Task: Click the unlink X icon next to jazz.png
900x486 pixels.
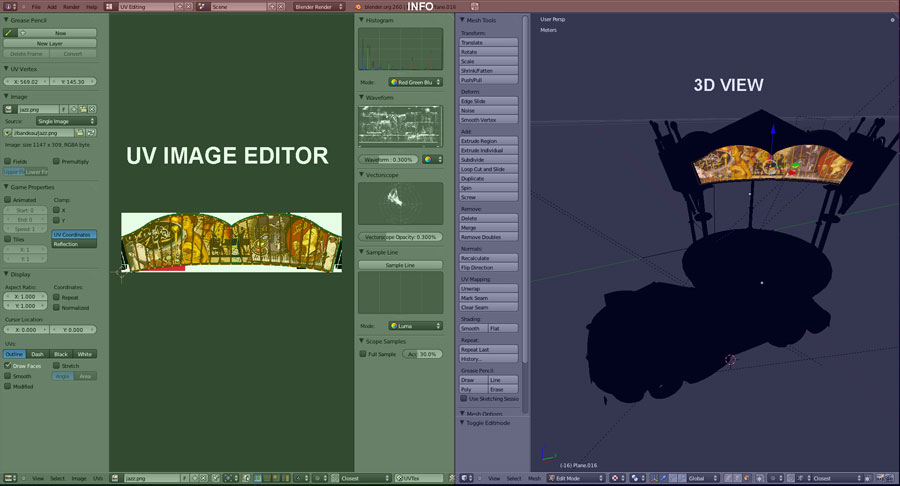Action: (92, 109)
